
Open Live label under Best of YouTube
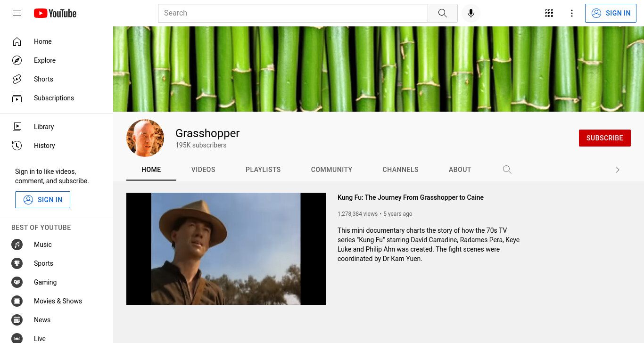40,339
